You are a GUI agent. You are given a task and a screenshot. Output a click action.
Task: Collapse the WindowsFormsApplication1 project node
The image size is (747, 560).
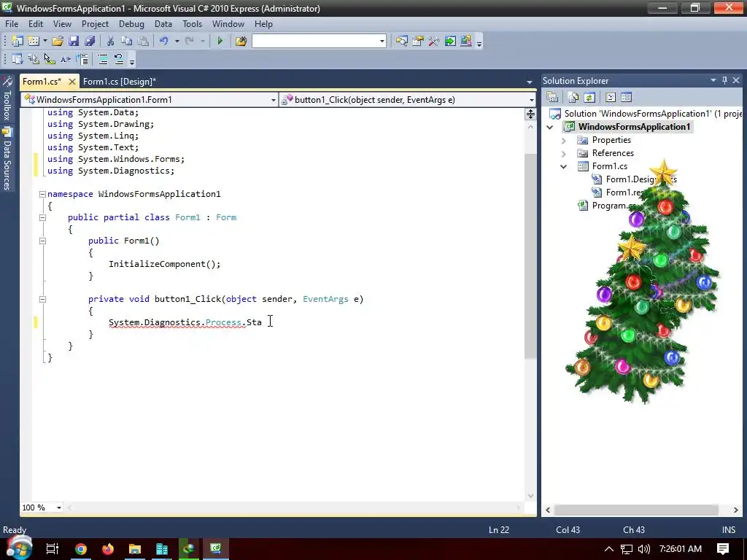[x=550, y=127]
